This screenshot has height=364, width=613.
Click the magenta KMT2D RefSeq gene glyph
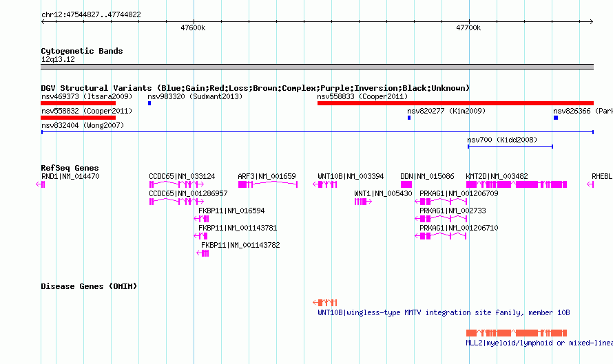pos(517,184)
